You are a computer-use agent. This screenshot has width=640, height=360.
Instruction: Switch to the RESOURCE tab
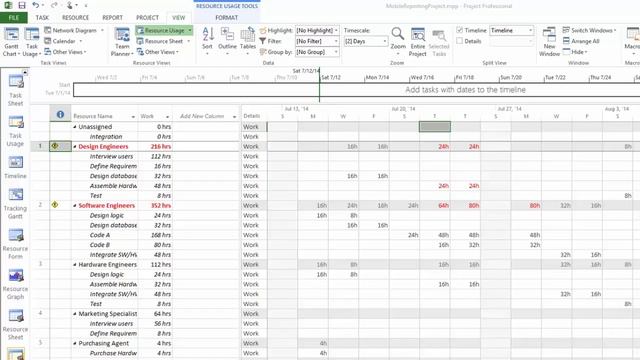click(75, 18)
